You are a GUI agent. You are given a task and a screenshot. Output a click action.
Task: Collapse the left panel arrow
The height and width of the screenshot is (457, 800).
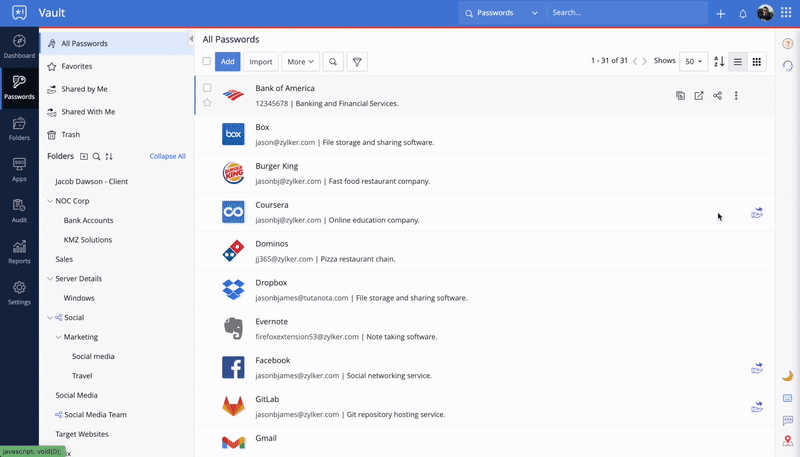[191, 39]
